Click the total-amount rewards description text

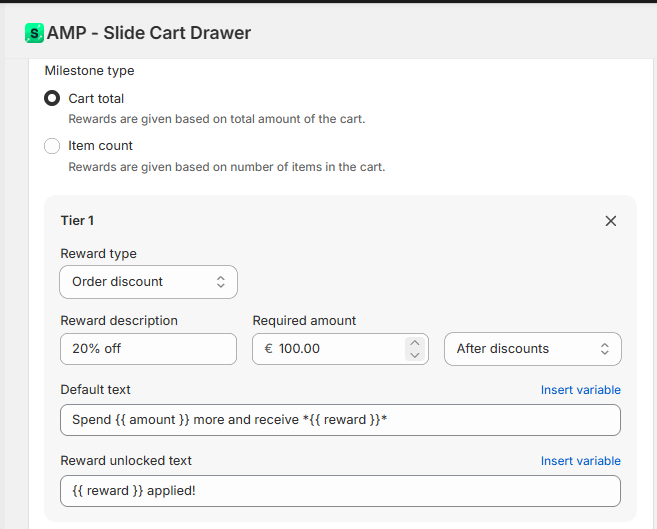pos(216,119)
